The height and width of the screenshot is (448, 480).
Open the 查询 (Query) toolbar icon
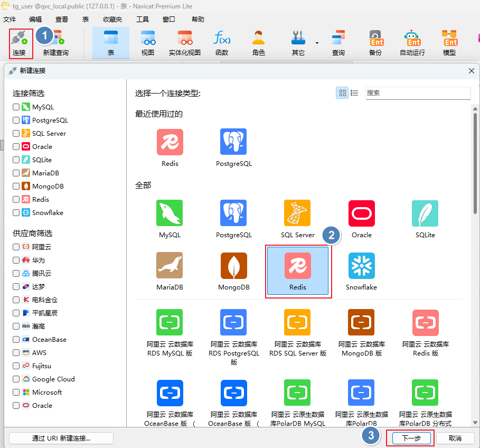(x=338, y=43)
